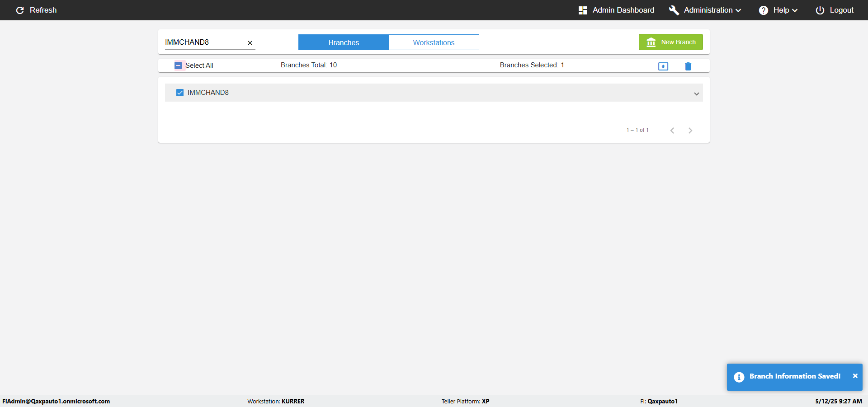Viewport: 868px width, 407px height.
Task: Go to the previous page of results
Action: pos(672,131)
